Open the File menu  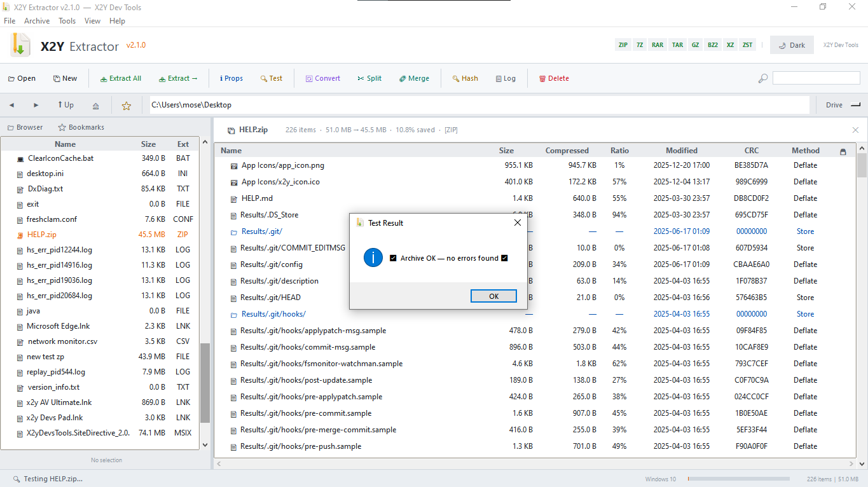click(10, 21)
